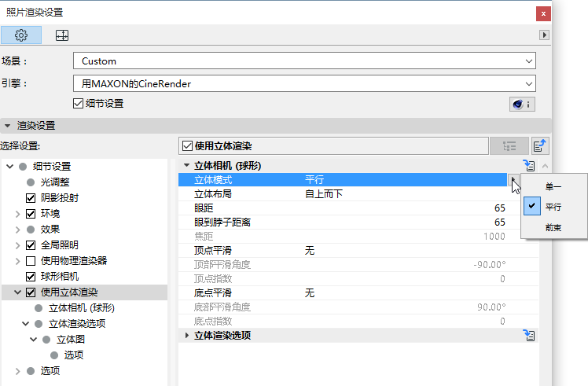Toggle the 使用立体渲染 checkbox in the header
Image resolution: width=588 pixels, height=386 pixels.
point(188,146)
